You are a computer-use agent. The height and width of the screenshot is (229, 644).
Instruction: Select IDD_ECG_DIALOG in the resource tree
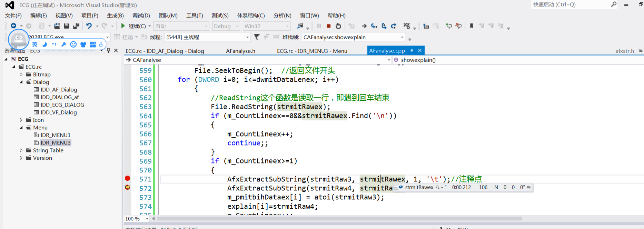tap(62, 105)
